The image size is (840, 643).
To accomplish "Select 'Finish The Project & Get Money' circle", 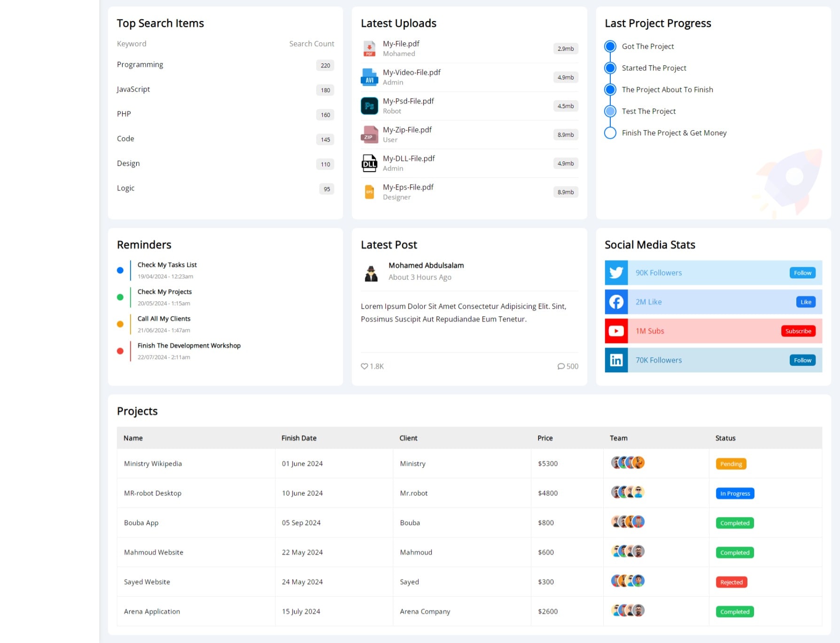I will pyautogui.click(x=610, y=133).
